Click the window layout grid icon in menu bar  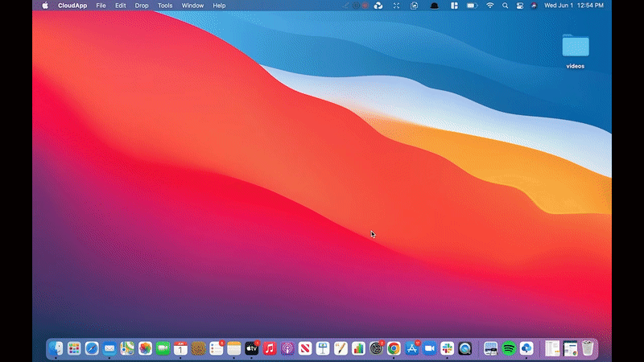454,6
